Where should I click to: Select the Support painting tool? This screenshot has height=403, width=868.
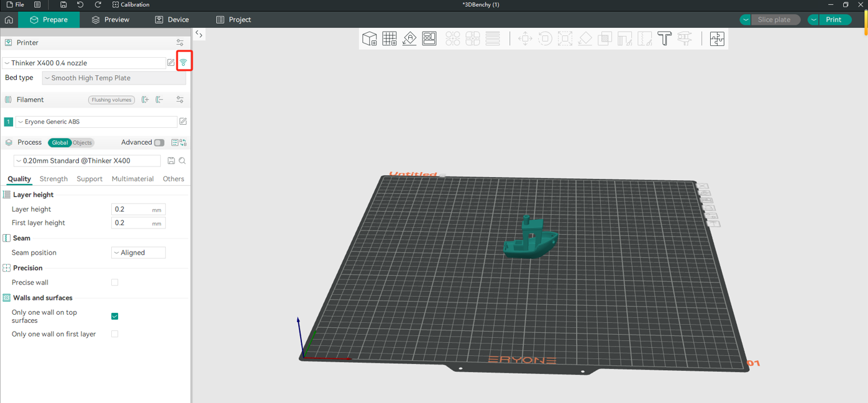click(624, 38)
